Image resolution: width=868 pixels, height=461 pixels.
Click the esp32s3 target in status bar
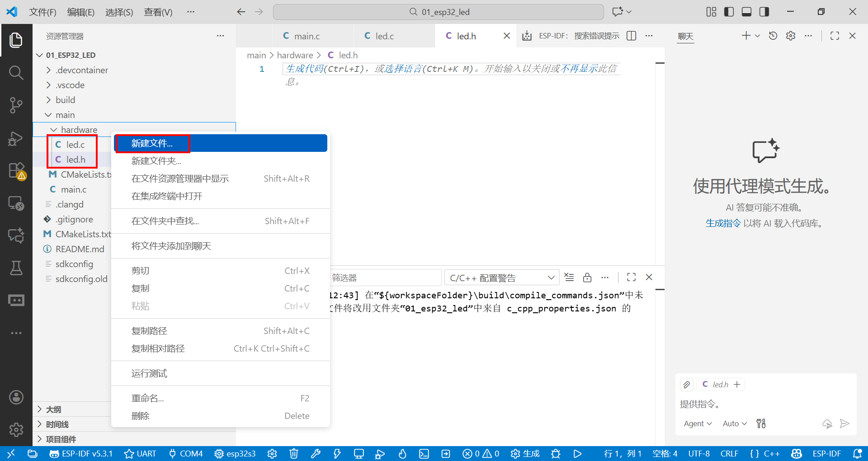pyautogui.click(x=236, y=454)
